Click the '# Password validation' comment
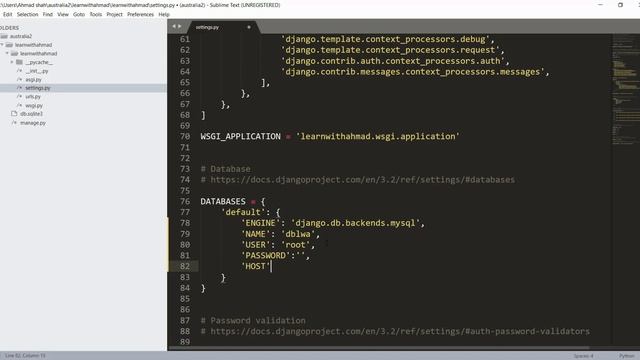The width and height of the screenshot is (640, 360). point(253,320)
